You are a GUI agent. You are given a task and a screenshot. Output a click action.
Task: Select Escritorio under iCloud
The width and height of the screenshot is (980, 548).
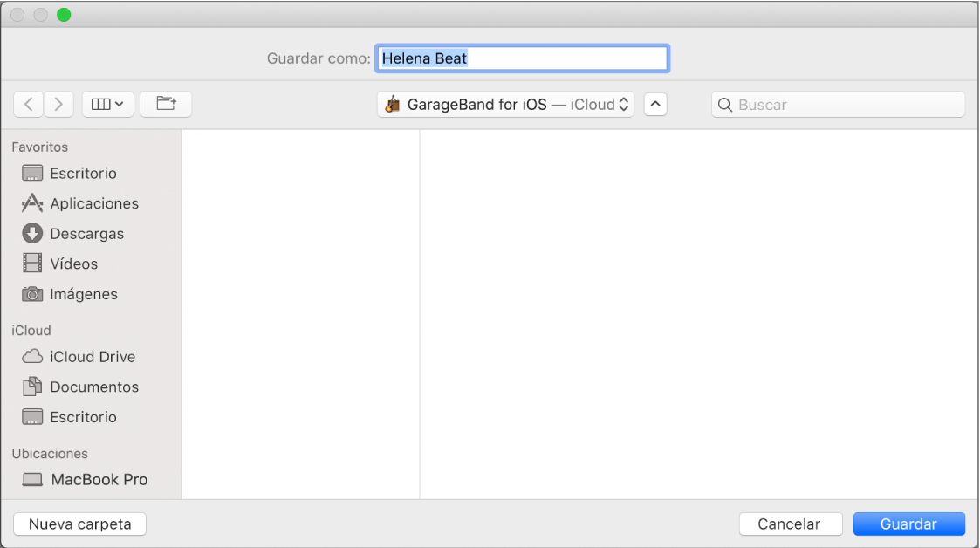tap(83, 417)
